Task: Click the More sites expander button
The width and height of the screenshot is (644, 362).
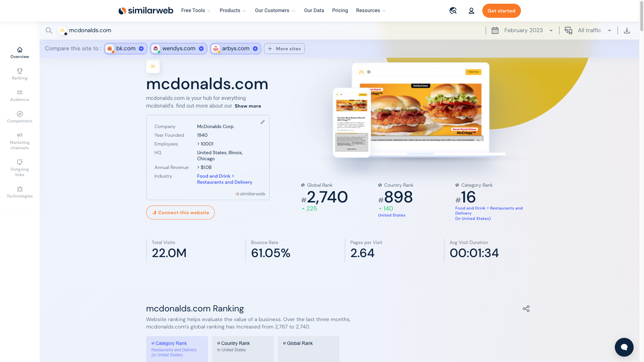Action: [x=284, y=49]
